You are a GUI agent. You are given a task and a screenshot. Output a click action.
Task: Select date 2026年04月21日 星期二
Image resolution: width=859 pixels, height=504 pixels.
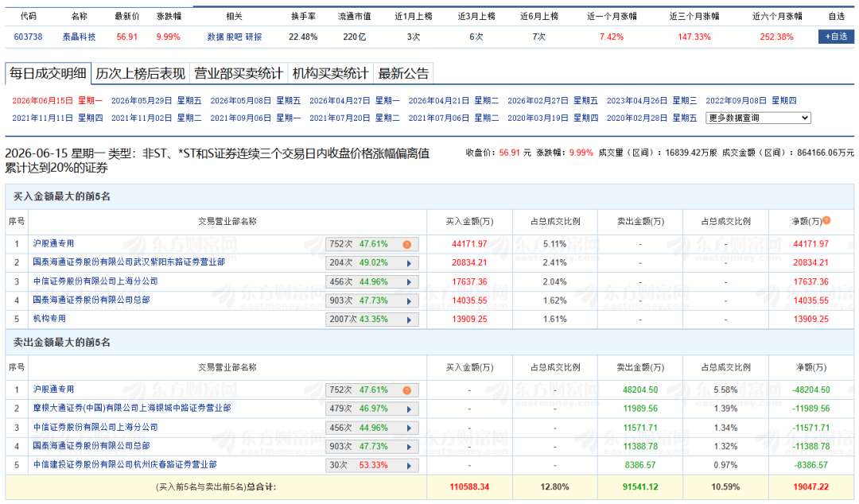pyautogui.click(x=453, y=100)
